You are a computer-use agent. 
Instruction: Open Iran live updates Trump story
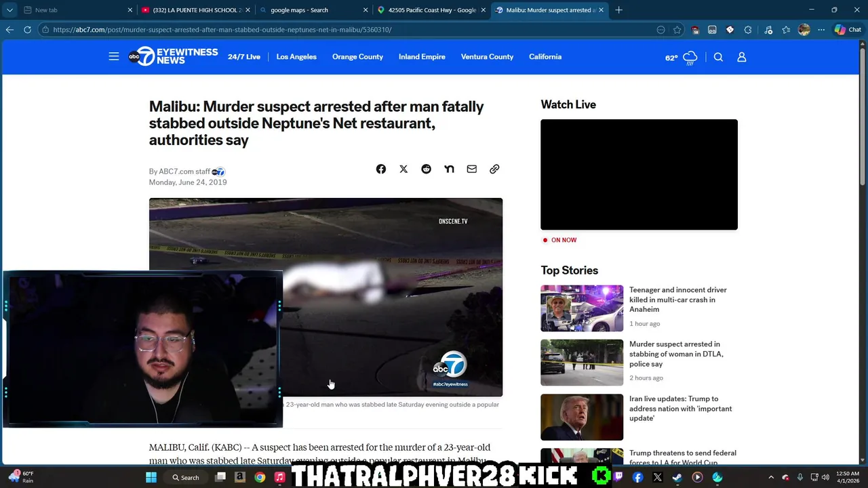[680, 409]
